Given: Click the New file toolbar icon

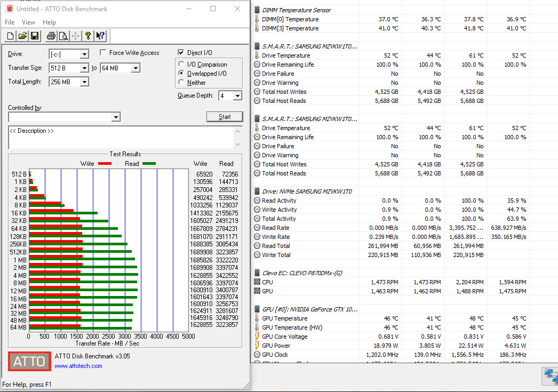Looking at the screenshot, I should [x=11, y=36].
